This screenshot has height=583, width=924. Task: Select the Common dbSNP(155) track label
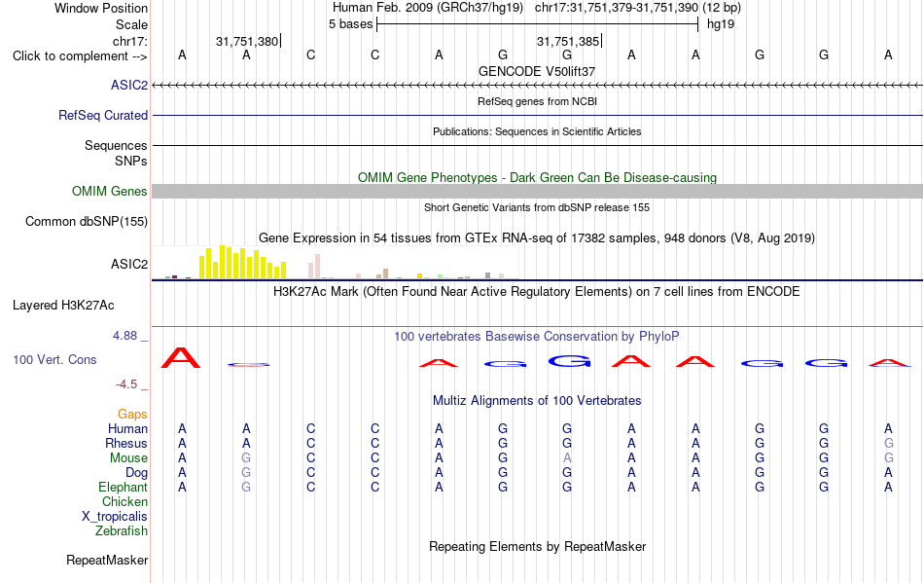click(x=87, y=222)
